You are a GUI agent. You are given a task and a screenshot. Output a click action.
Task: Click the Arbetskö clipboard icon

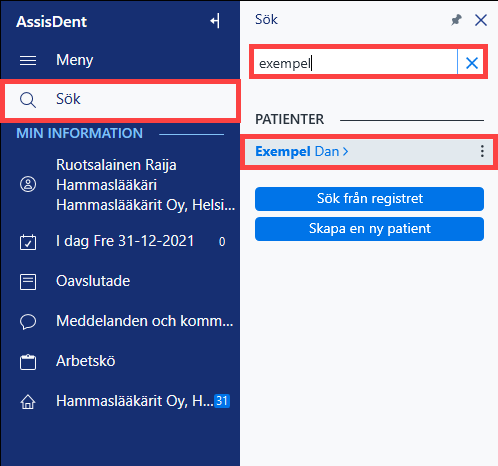click(28, 362)
